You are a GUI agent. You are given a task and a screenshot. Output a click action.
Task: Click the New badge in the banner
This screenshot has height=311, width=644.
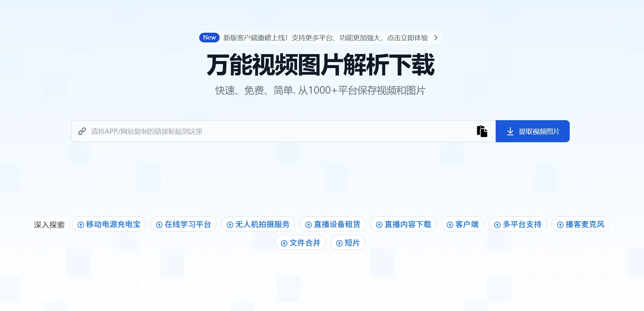pyautogui.click(x=209, y=38)
